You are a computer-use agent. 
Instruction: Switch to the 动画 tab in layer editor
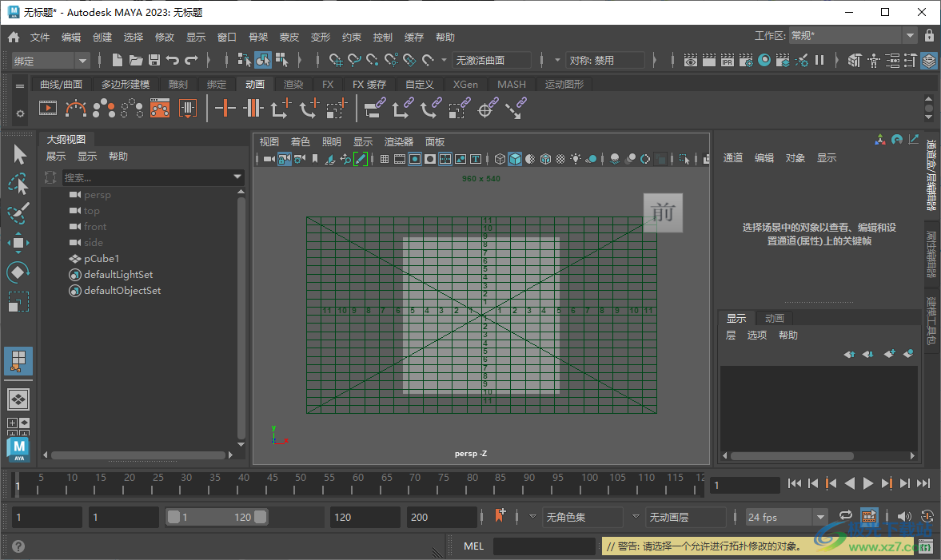(x=774, y=319)
